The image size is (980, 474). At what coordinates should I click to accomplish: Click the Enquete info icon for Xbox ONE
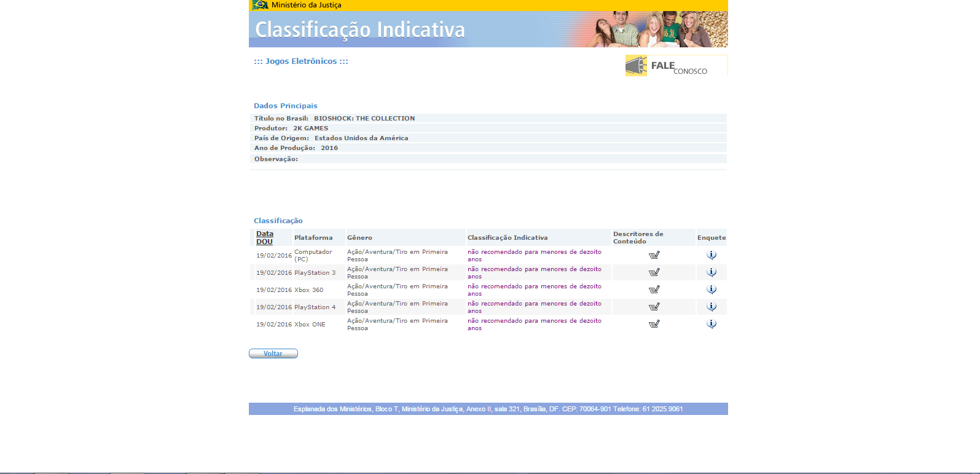[x=711, y=324]
